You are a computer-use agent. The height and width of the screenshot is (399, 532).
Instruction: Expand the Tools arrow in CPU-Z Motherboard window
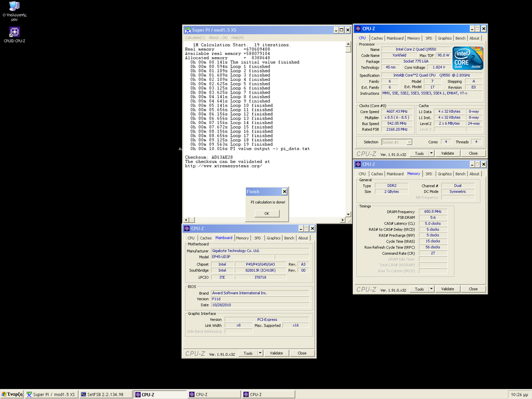[x=260, y=353]
